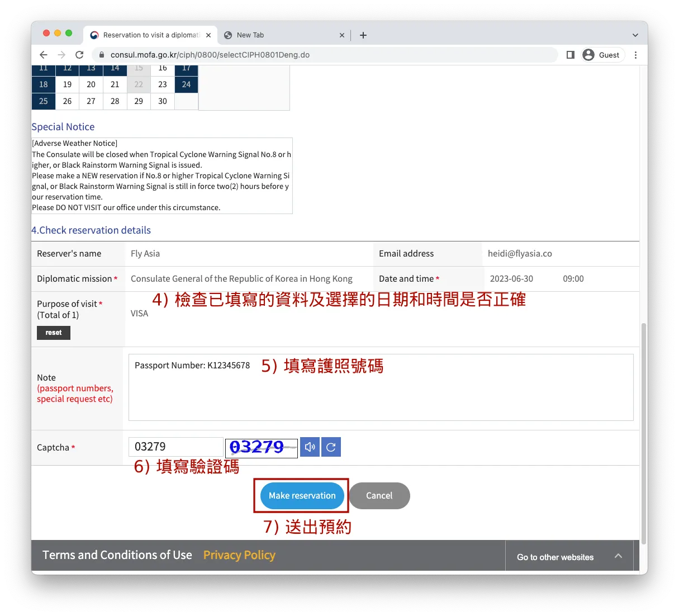Select calendar date 26
The image size is (679, 616).
(67, 101)
